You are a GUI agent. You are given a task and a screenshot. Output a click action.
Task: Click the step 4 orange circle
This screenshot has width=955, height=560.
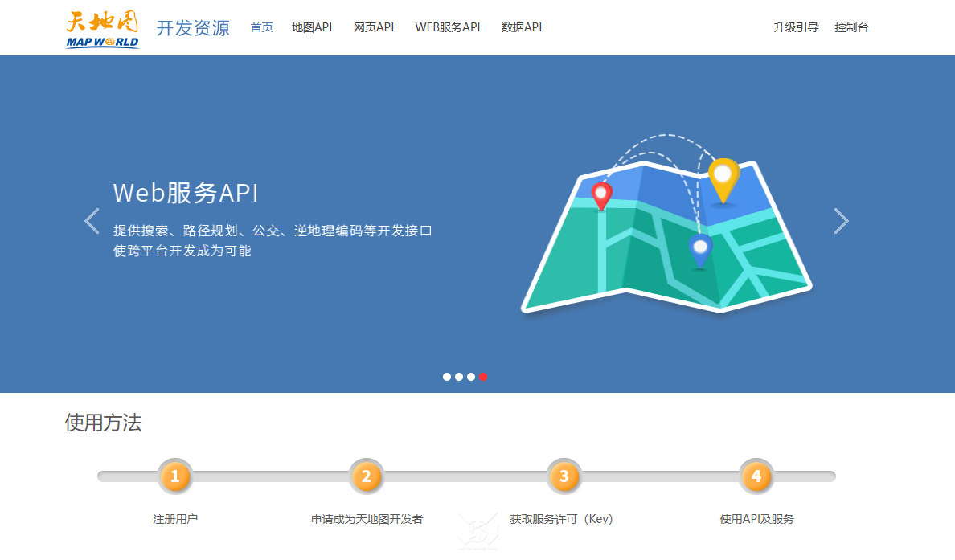pos(756,476)
